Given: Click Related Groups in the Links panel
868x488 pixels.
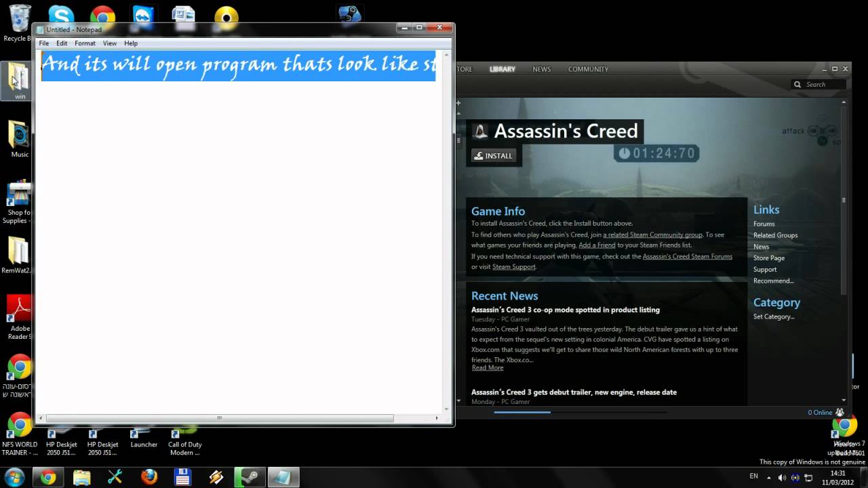Looking at the screenshot, I should [x=775, y=236].
